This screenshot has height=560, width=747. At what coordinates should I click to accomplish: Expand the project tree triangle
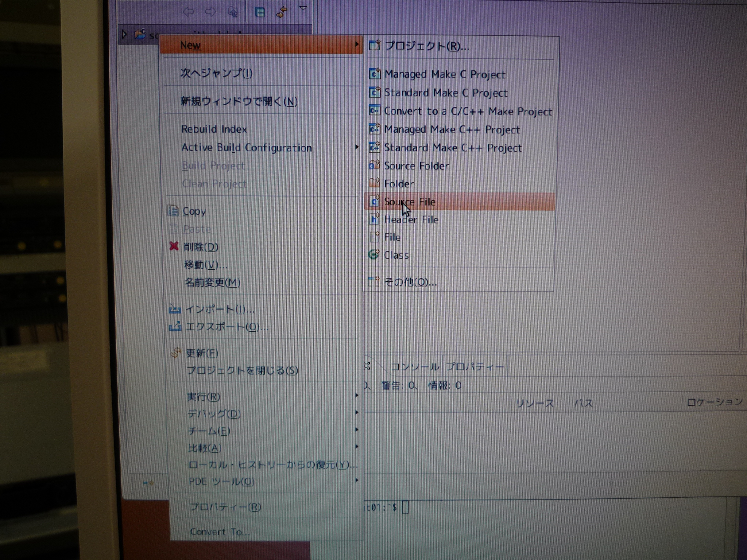tap(124, 35)
